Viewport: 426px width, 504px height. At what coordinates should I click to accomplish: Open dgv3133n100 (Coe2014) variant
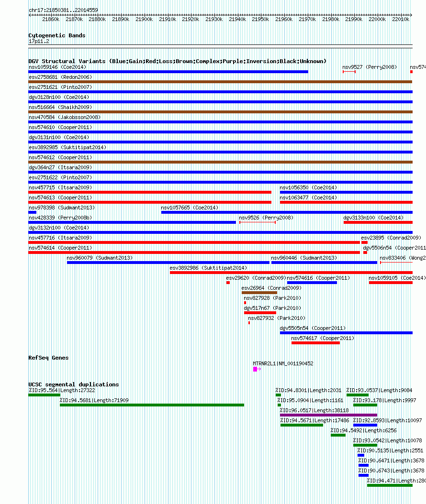pos(373,218)
